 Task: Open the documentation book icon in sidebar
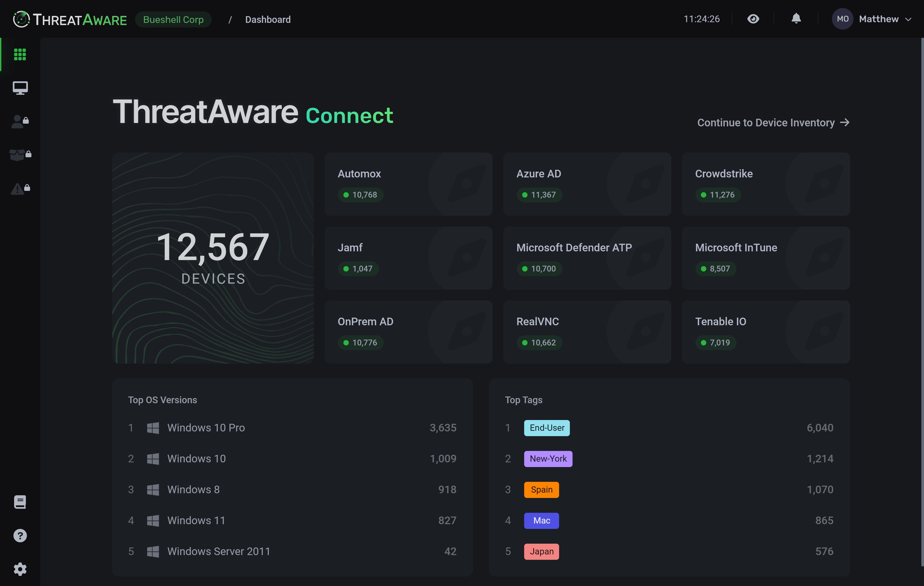[20, 502]
